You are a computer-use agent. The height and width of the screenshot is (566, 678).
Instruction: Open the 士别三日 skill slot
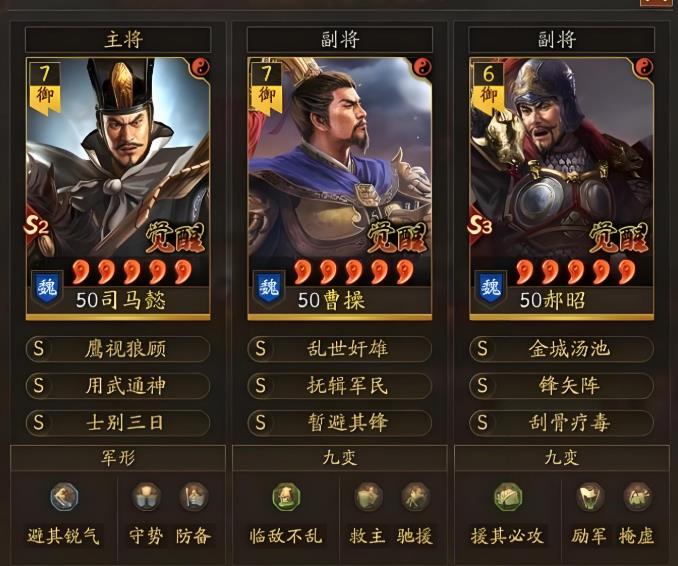pyautogui.click(x=118, y=422)
